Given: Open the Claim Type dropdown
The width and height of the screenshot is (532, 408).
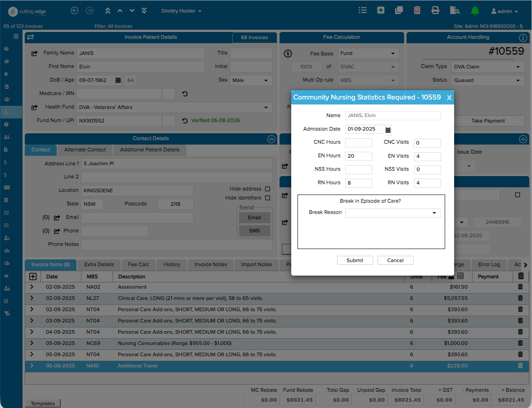Looking at the screenshot, I should [488, 67].
